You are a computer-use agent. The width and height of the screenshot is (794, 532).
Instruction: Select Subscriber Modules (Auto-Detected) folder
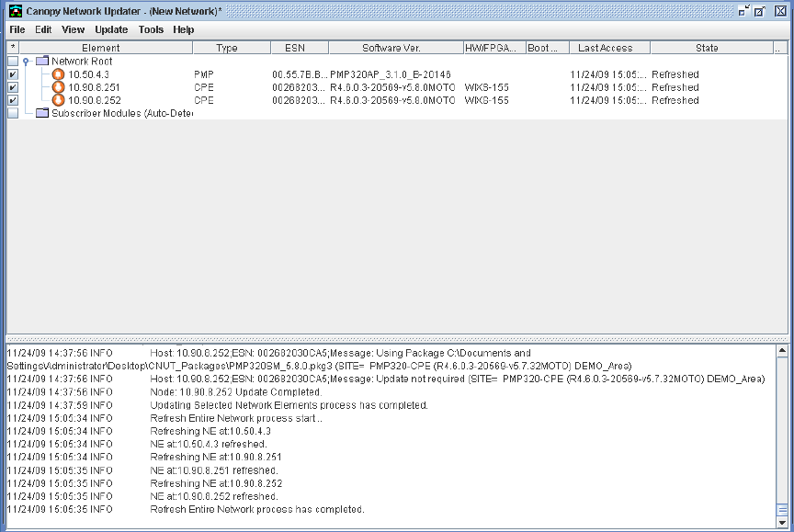pyautogui.click(x=121, y=113)
